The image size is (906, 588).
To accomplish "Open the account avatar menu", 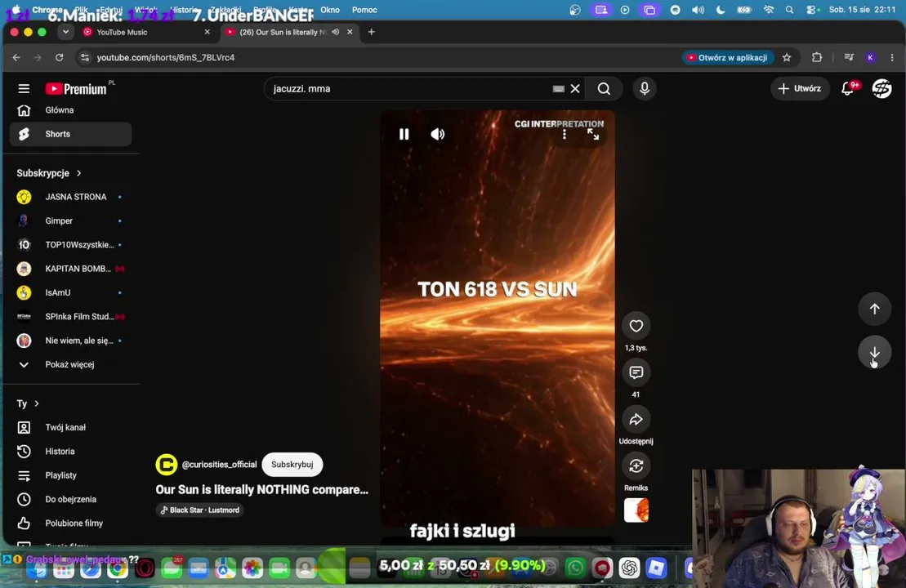I will (x=881, y=88).
